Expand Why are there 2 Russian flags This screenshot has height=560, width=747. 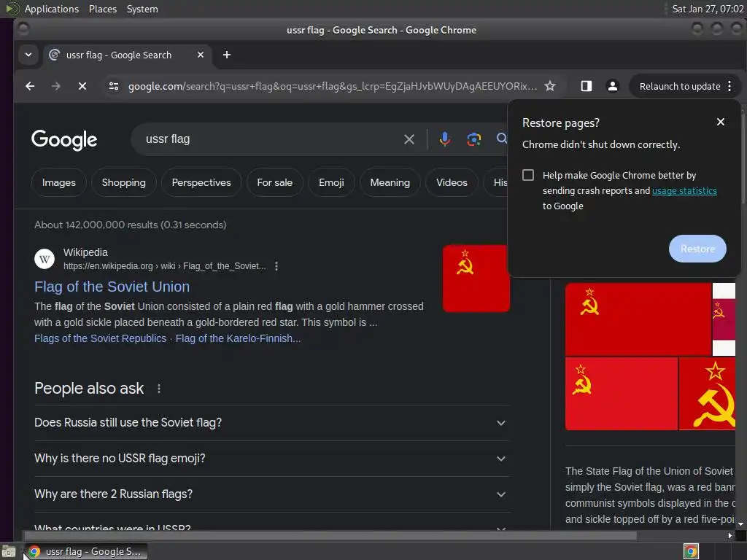(271, 494)
